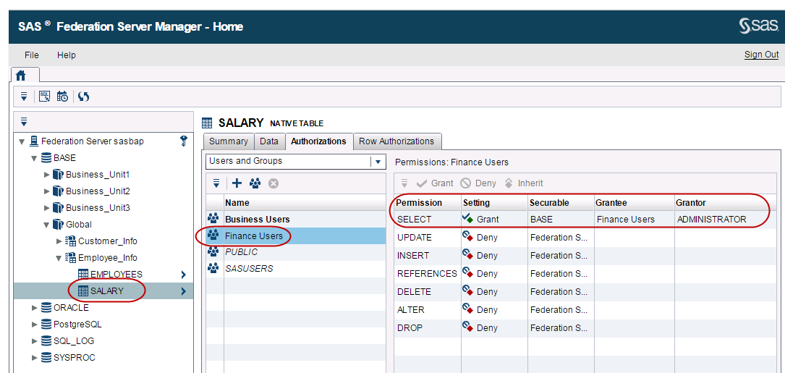Screen dimensions: 796x384
Task: Collapse the Global node
Action: pyautogui.click(x=47, y=225)
